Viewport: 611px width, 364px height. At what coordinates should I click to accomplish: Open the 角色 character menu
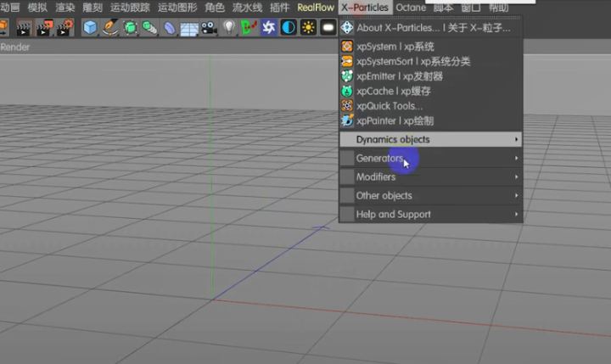pyautogui.click(x=215, y=8)
